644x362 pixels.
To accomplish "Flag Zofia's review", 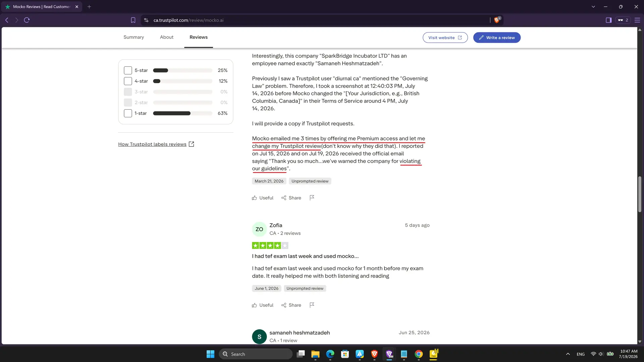I will [312, 305].
